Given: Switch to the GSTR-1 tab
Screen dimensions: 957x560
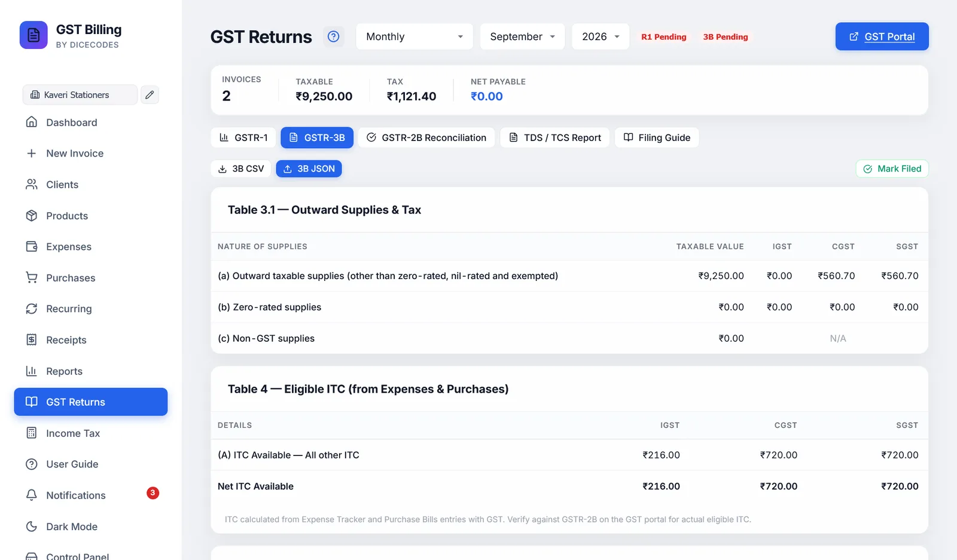Looking at the screenshot, I should coord(243,137).
